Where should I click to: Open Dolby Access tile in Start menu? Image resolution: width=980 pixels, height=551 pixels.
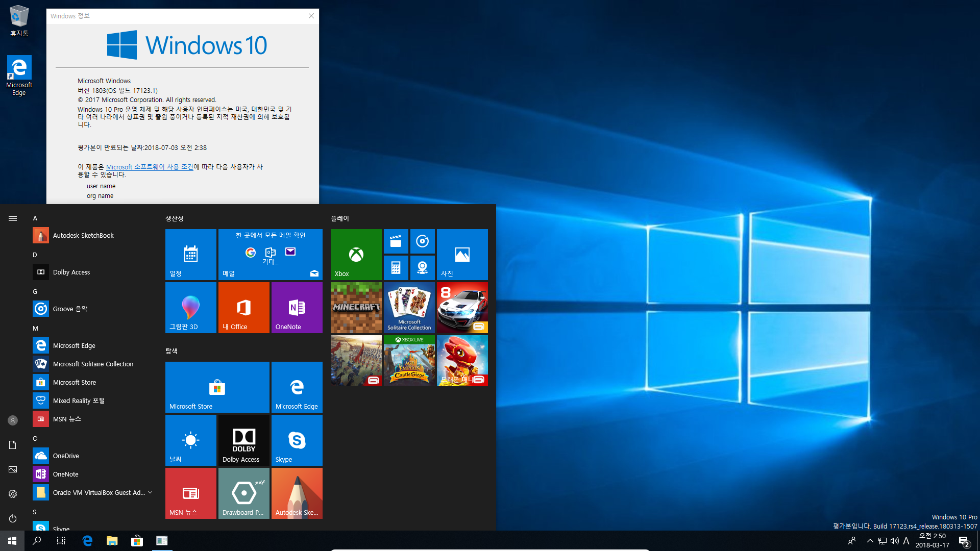pyautogui.click(x=243, y=440)
